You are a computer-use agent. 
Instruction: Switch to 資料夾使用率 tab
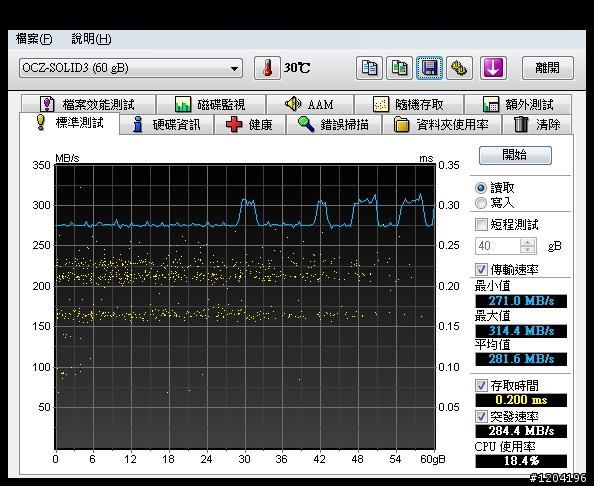442,125
